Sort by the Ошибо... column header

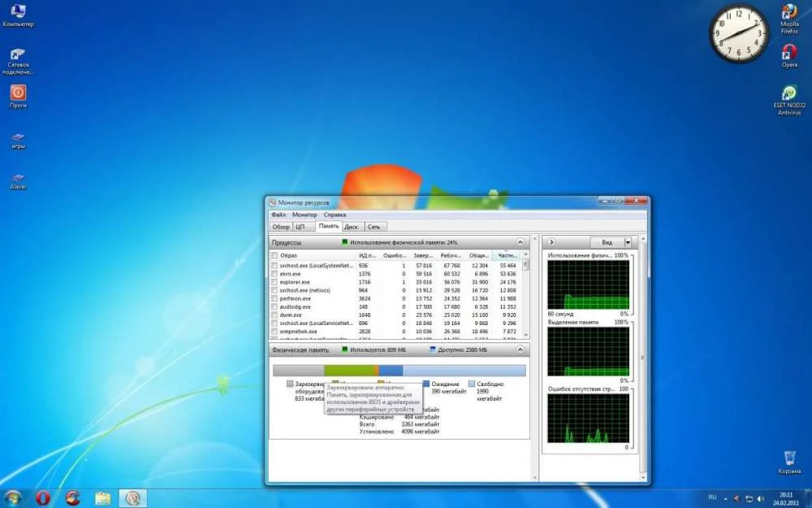[395, 255]
